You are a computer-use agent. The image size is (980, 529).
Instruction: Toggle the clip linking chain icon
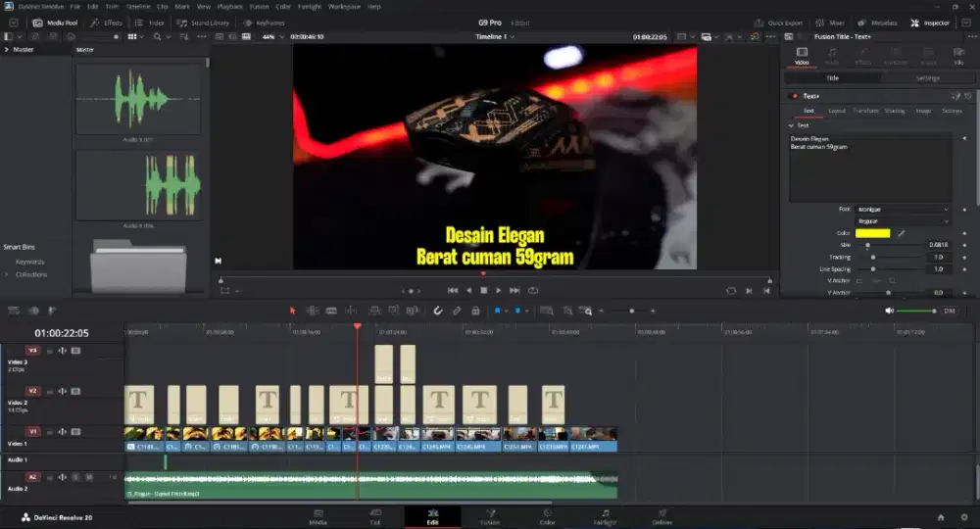point(457,311)
